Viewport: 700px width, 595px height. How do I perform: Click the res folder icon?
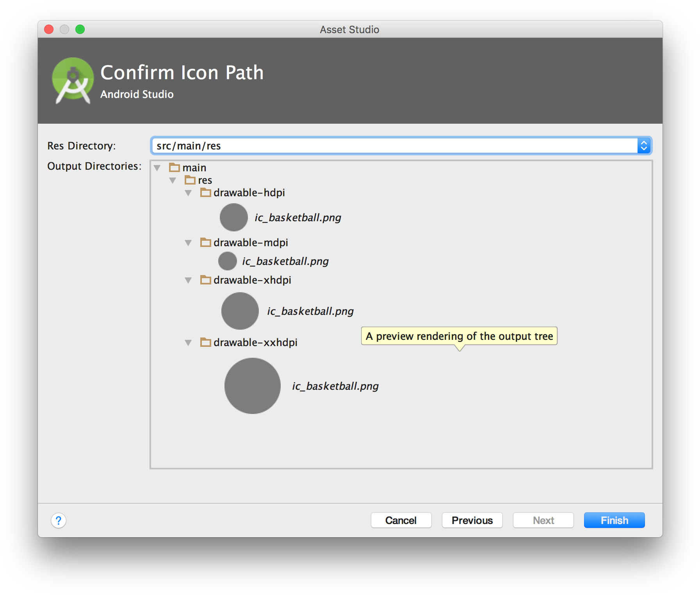pyautogui.click(x=191, y=180)
